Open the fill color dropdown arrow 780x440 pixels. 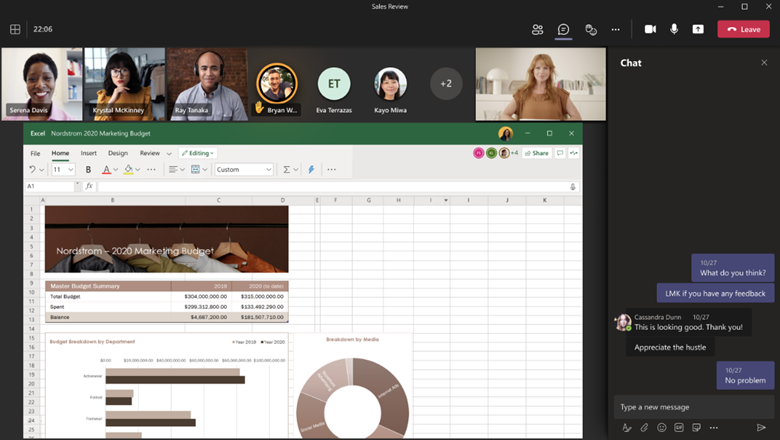tap(138, 170)
